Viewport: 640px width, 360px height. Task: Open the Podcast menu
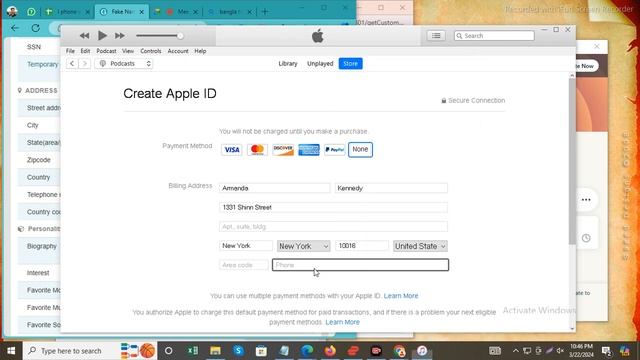pos(106,51)
